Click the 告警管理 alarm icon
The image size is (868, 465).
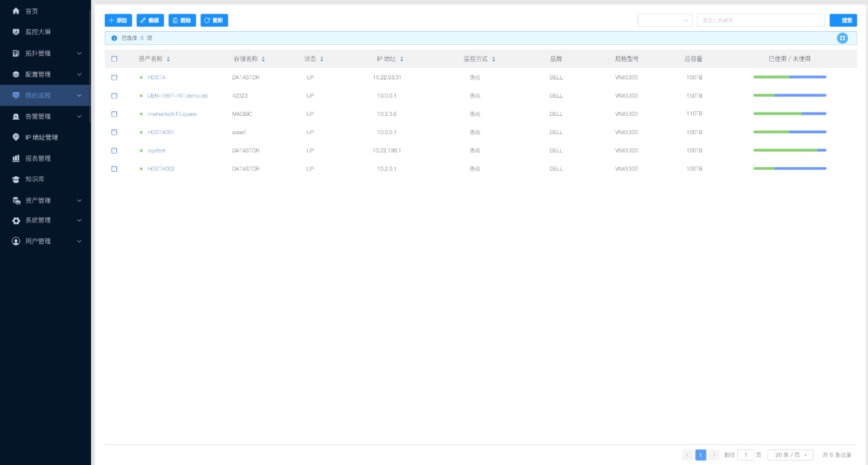16,116
